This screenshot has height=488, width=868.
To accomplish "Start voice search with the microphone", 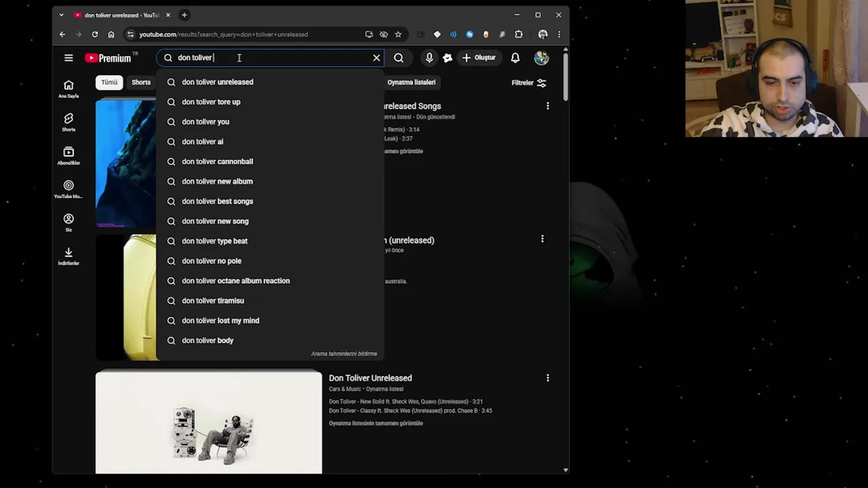I will [429, 58].
